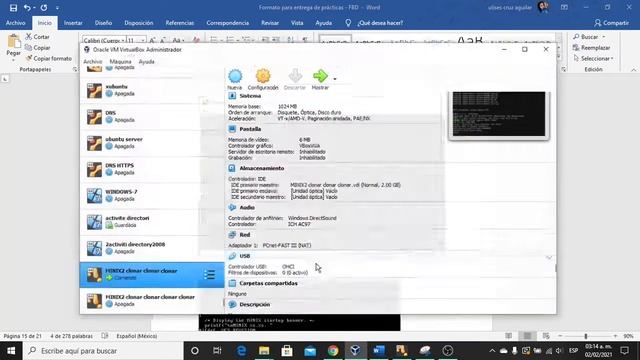Click the Descripción section header
This screenshot has height=360, width=640.
pyautogui.click(x=255, y=304)
